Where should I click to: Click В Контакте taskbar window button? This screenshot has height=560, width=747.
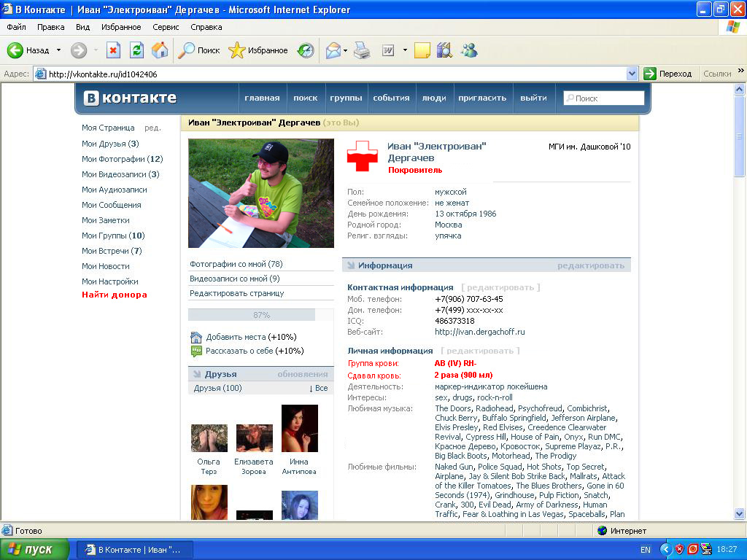[135, 550]
